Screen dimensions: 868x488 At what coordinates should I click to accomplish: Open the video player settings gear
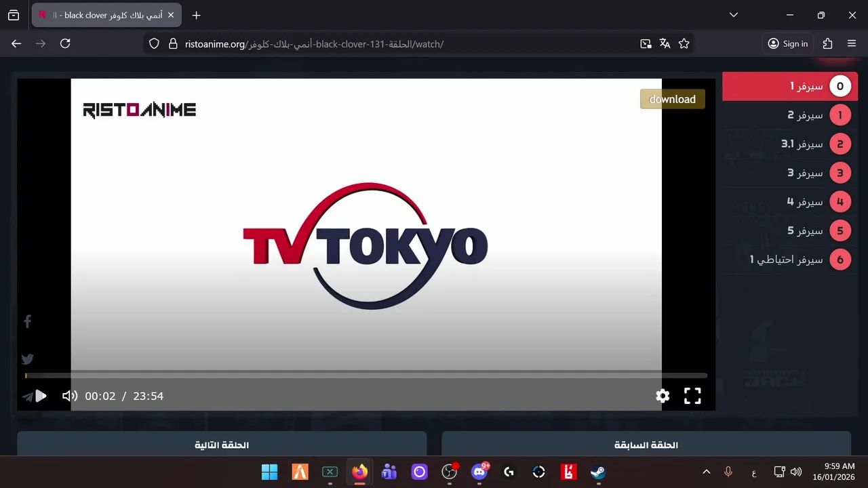pos(663,396)
